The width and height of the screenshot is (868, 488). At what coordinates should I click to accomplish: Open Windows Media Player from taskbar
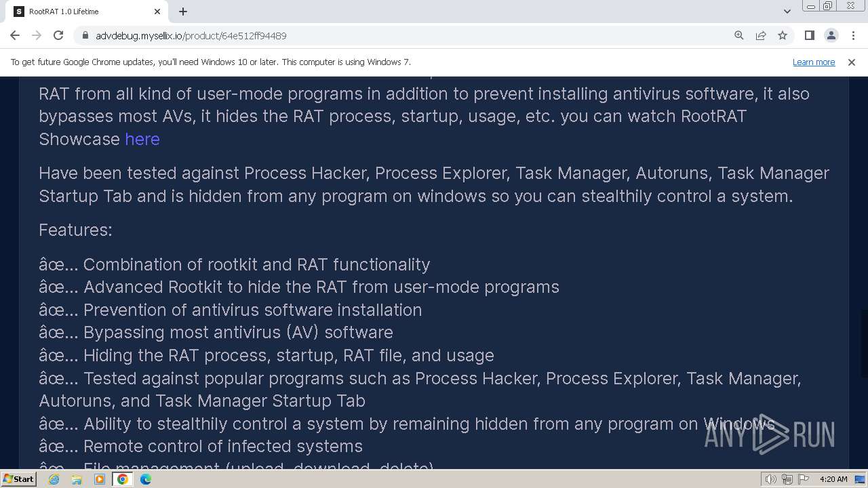click(x=100, y=479)
